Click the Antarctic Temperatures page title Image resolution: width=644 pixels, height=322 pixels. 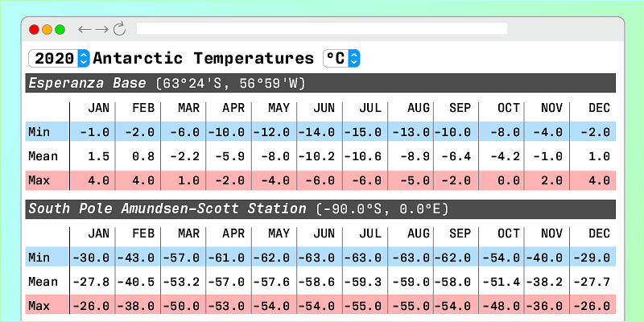pyautogui.click(x=204, y=59)
